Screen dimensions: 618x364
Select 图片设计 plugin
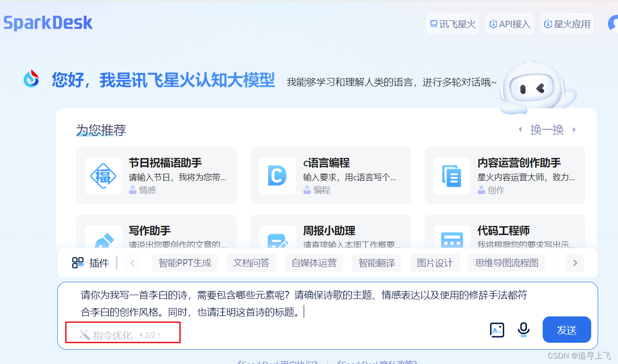[435, 263]
